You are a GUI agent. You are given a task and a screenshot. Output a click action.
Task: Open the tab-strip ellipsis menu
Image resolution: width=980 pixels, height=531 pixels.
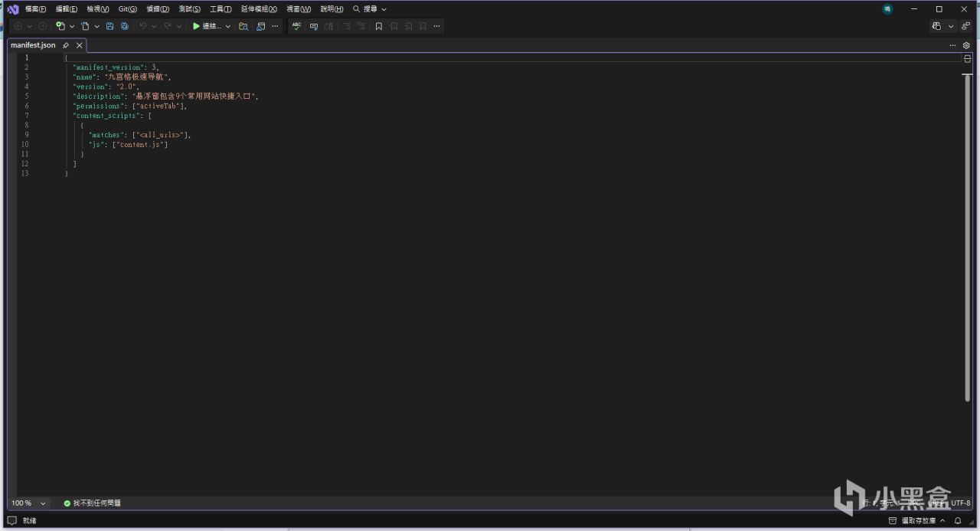pyautogui.click(x=952, y=45)
